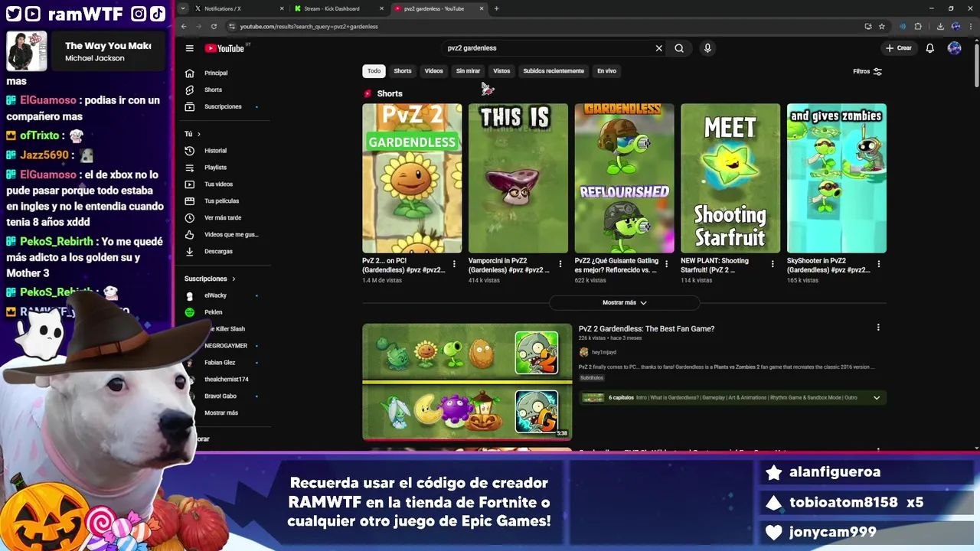Select the En vivo filter chip
This screenshot has width=980, height=551.
[606, 71]
